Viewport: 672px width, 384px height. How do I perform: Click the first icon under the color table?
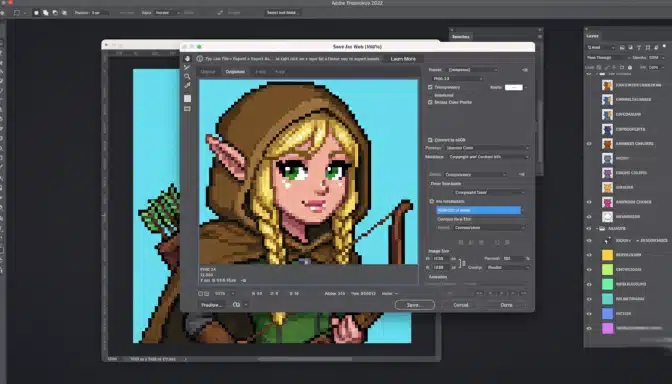[x=461, y=243]
